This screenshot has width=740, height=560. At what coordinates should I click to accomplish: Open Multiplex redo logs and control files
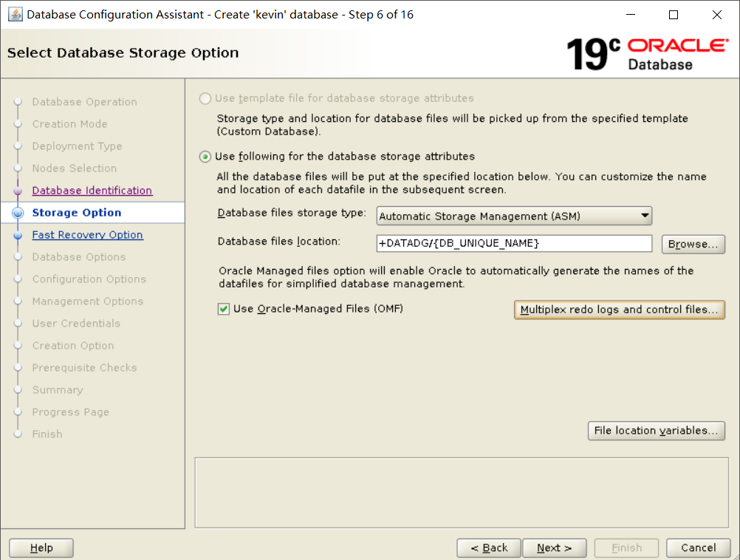click(x=619, y=310)
